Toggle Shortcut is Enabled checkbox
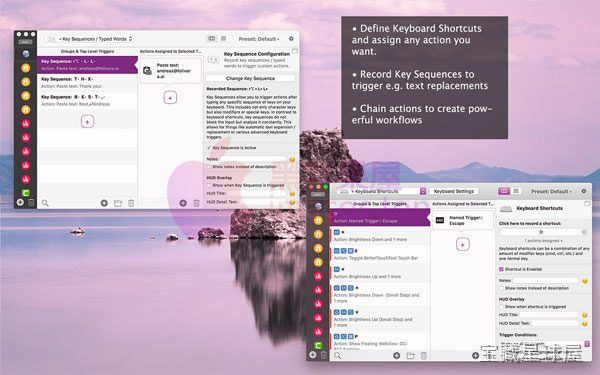 501,269
